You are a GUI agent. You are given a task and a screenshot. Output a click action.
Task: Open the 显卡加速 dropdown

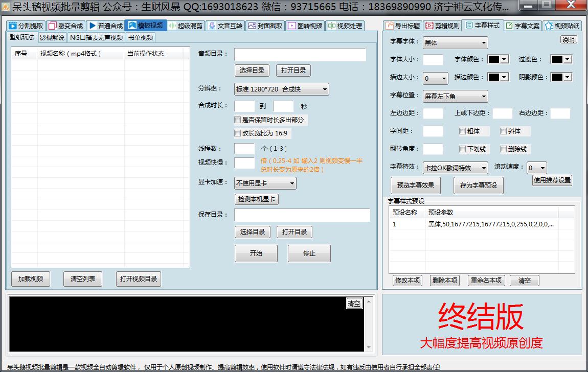click(265, 183)
